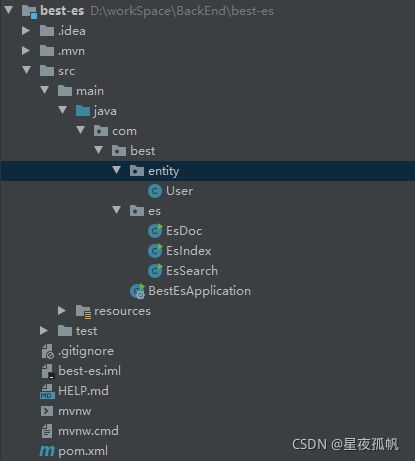Expand the resources folder arrow
This screenshot has height=461, width=415.
pos(62,311)
